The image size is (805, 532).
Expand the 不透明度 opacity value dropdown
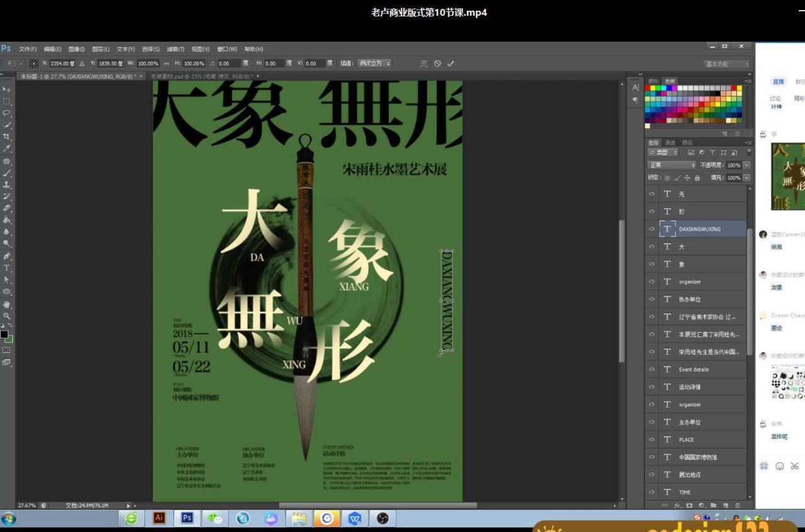[x=746, y=164]
